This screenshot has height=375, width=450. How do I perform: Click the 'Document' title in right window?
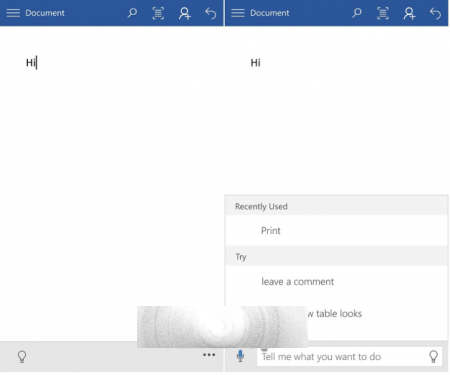270,13
